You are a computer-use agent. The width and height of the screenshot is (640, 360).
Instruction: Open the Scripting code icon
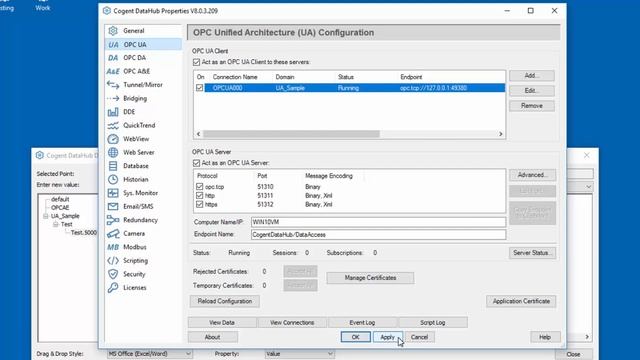pyautogui.click(x=113, y=260)
